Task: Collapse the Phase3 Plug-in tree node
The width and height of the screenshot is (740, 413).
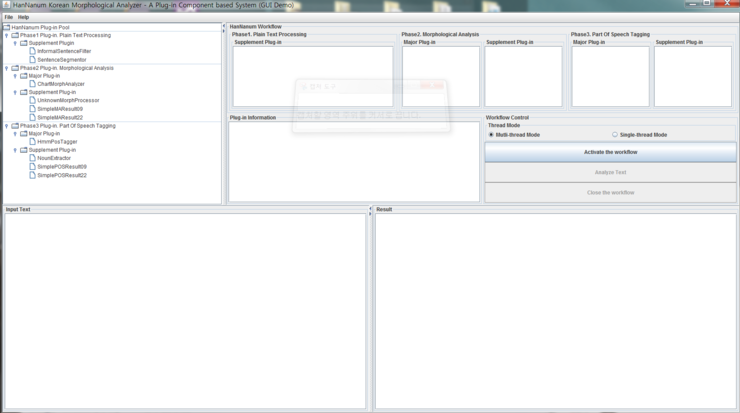Action: [7, 126]
